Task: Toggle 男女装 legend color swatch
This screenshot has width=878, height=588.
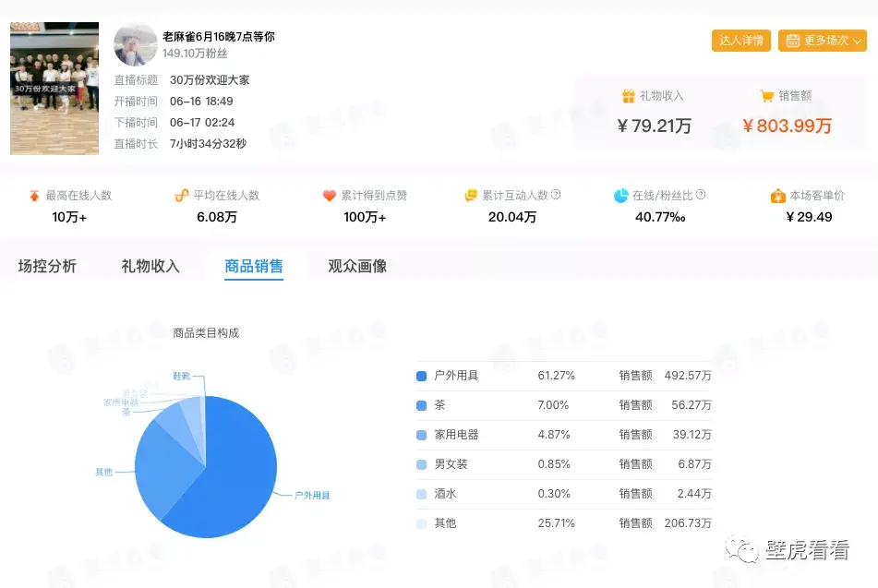Action: (x=422, y=464)
